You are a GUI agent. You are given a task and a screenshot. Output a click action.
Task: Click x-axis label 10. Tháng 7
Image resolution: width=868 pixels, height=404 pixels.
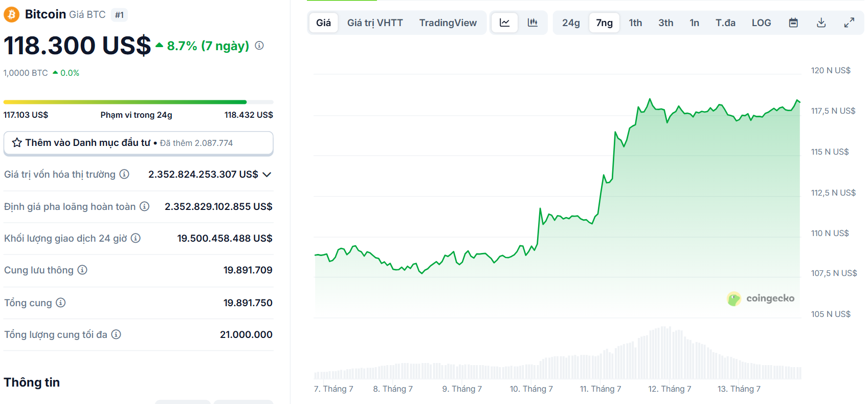(531, 389)
